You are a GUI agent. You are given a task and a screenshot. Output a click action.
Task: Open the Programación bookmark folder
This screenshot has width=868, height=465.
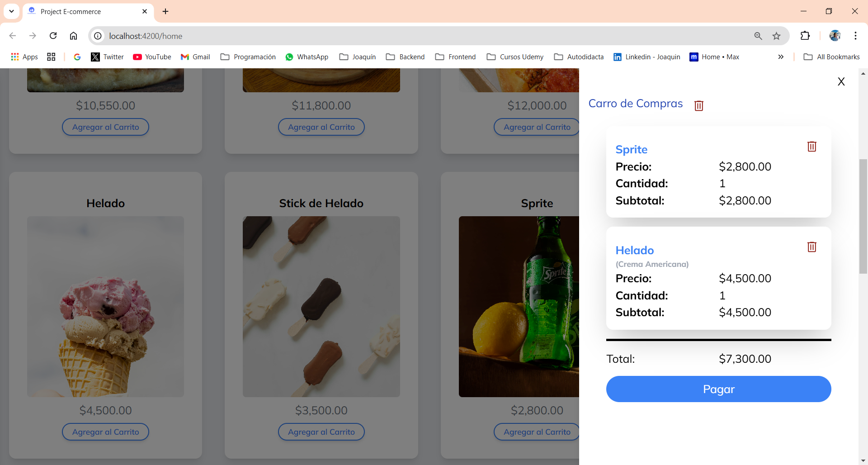pyautogui.click(x=248, y=57)
